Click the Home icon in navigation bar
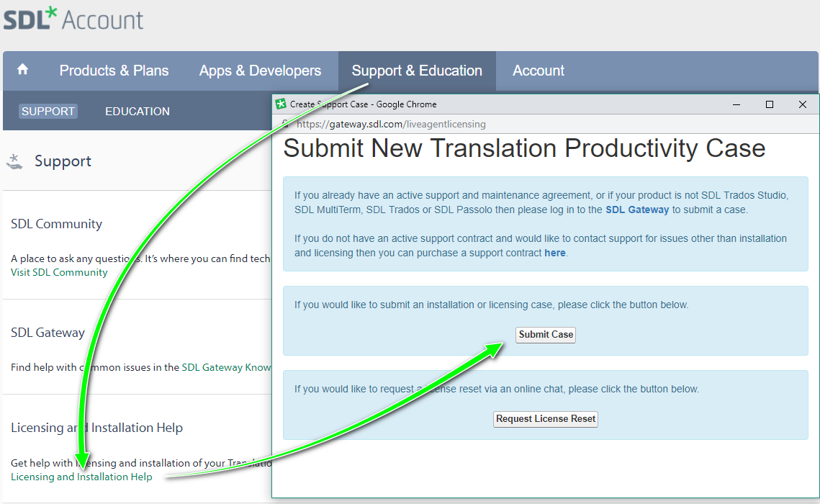 [x=23, y=70]
